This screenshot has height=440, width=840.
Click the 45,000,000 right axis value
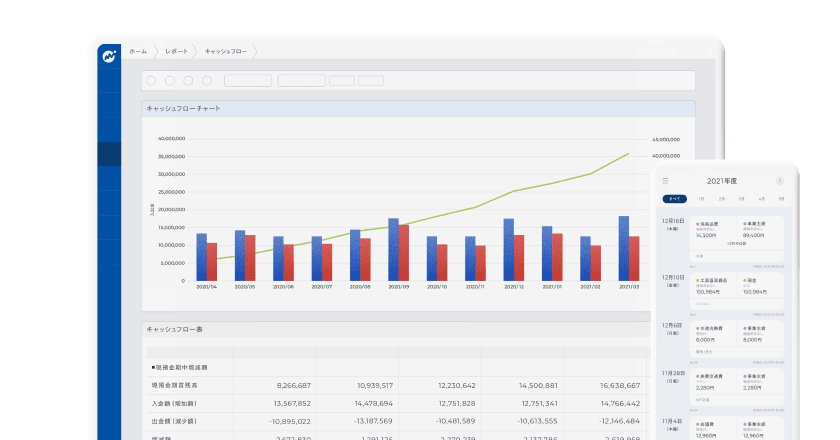[666, 139]
